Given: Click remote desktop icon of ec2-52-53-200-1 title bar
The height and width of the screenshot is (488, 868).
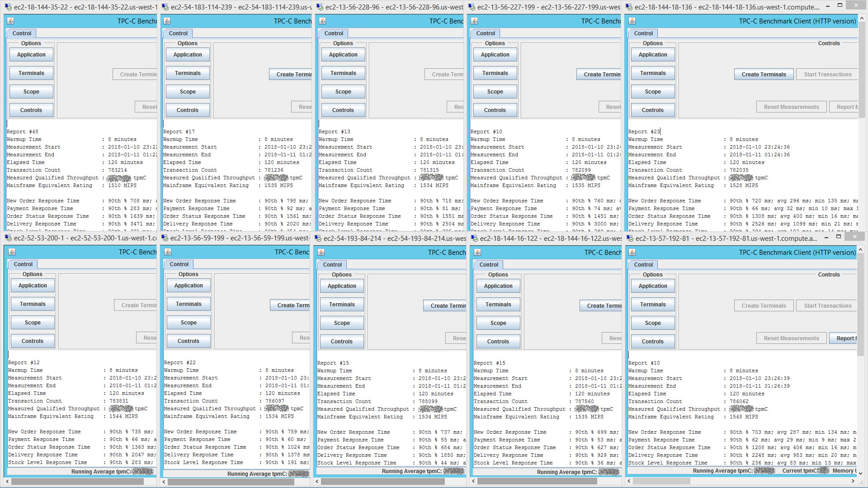Looking at the screenshot, I should 8,238.
